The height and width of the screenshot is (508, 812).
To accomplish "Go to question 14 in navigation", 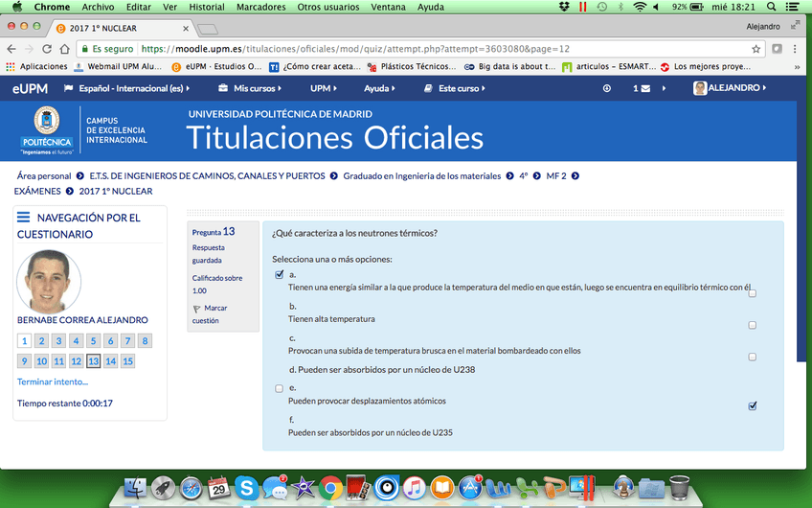I will (x=110, y=361).
